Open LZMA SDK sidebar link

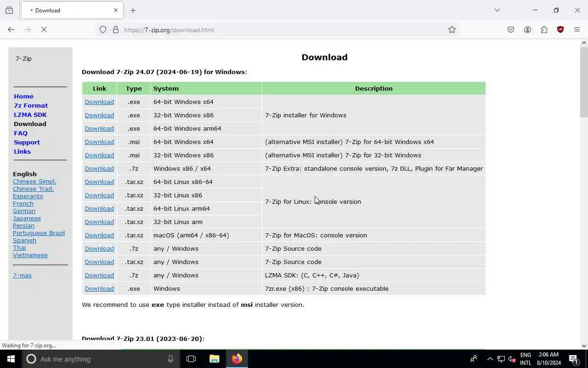[30, 115]
